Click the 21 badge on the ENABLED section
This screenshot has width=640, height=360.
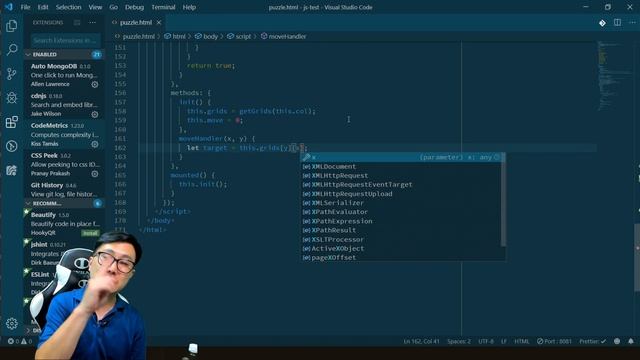point(97,54)
